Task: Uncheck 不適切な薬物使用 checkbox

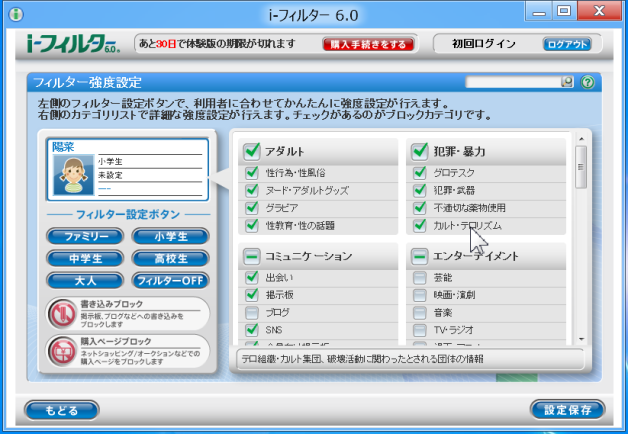Action: click(x=420, y=208)
